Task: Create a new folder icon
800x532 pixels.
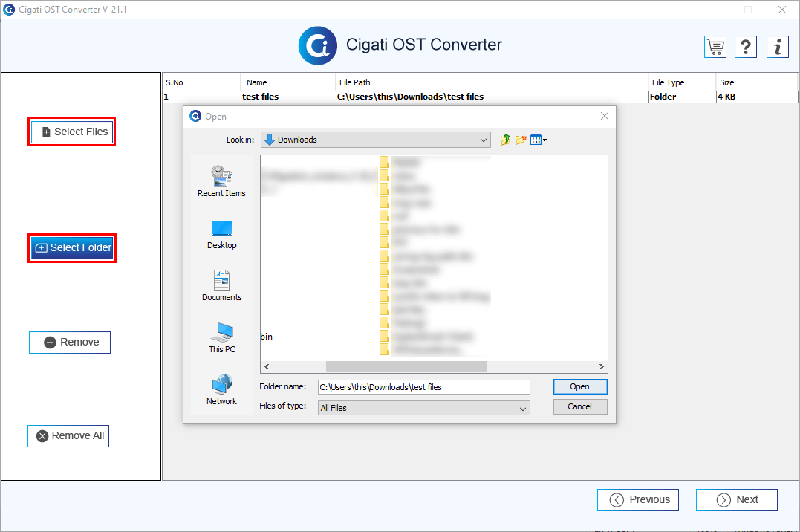Action: click(x=521, y=140)
